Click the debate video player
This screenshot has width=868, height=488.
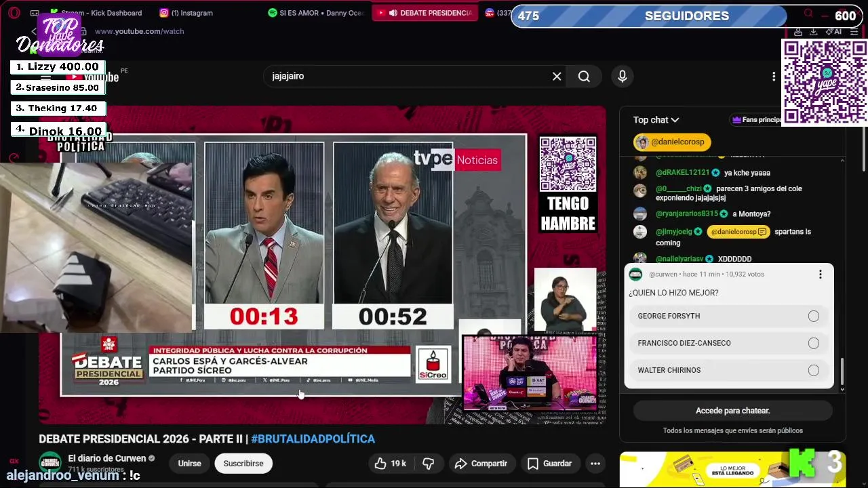pyautogui.click(x=322, y=264)
